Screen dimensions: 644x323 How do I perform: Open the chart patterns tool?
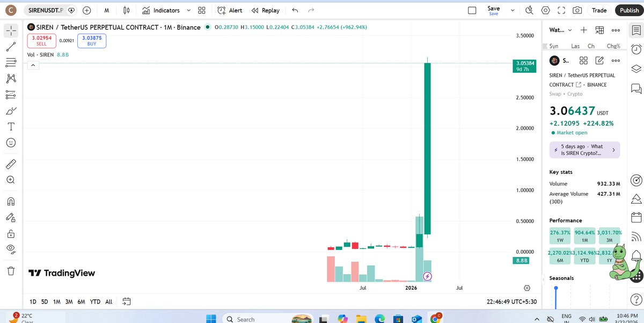[11, 78]
